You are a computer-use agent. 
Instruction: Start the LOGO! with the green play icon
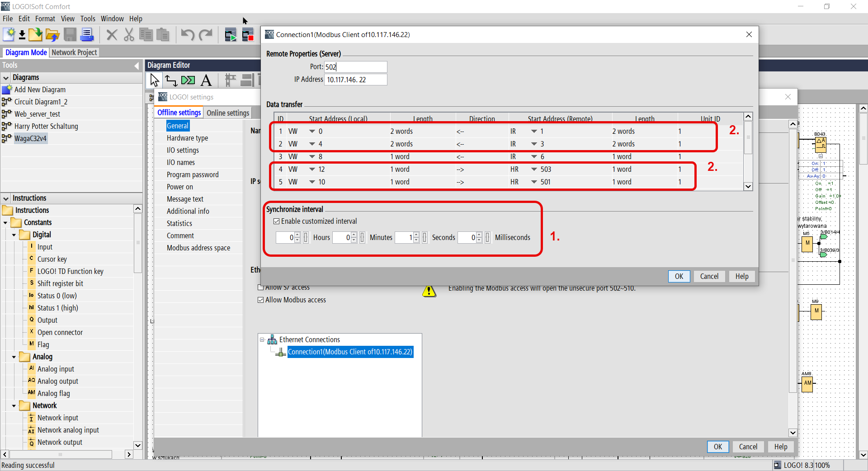pyautogui.click(x=231, y=35)
